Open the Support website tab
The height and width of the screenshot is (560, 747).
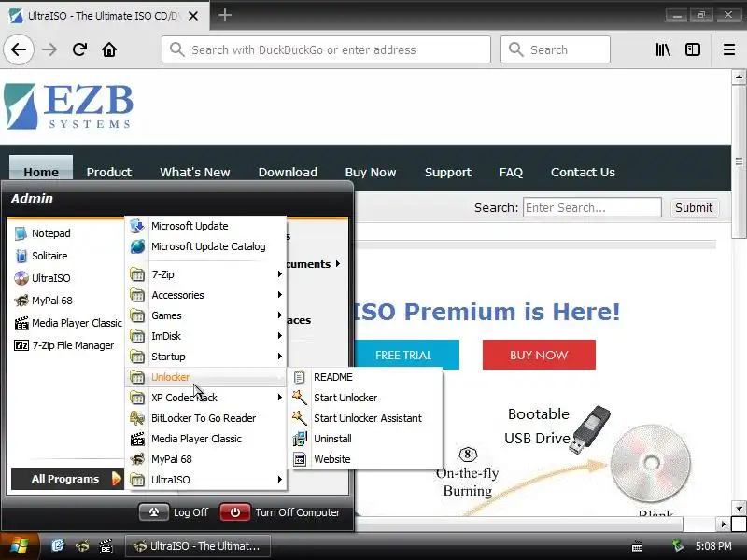[448, 172]
